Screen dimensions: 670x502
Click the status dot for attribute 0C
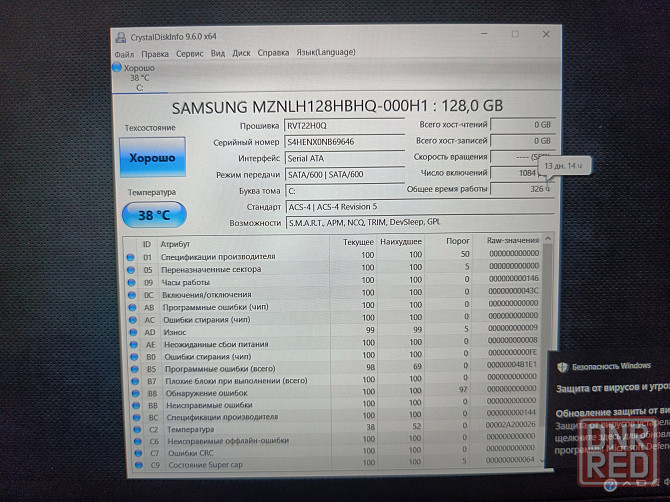tap(132, 295)
